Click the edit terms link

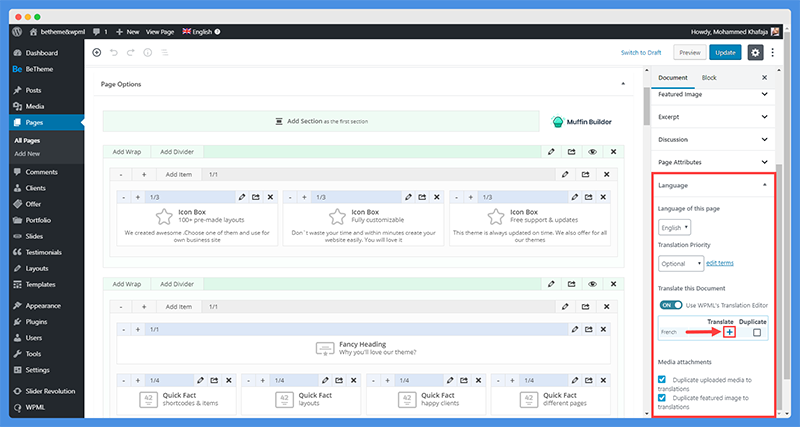[720, 263]
